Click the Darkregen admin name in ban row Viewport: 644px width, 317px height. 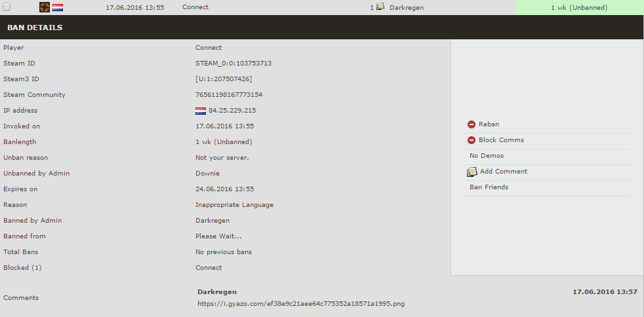coord(407,7)
